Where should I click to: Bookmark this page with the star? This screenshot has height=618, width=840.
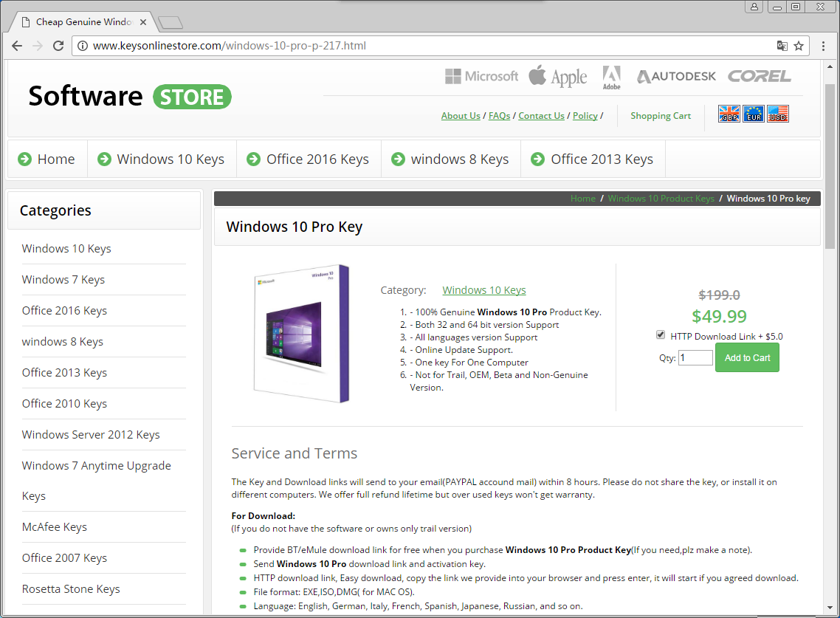799,46
